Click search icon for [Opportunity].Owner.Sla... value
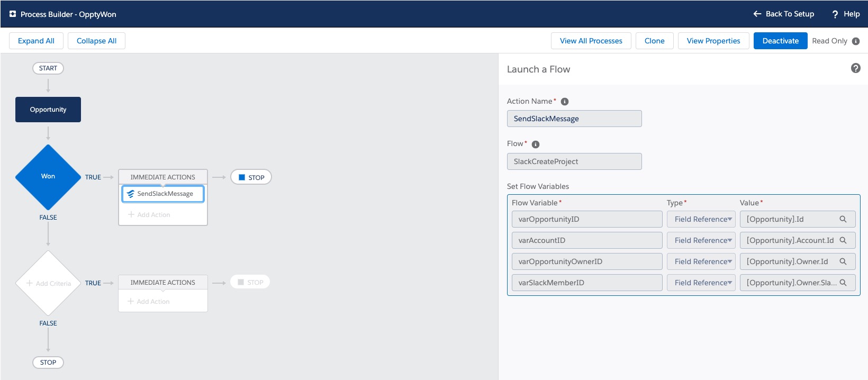Image resolution: width=868 pixels, height=380 pixels. 843,283
